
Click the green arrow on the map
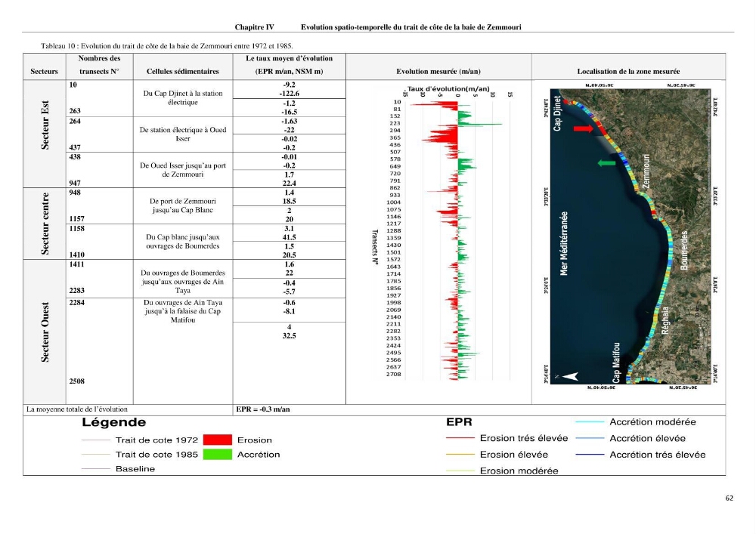click(x=606, y=163)
